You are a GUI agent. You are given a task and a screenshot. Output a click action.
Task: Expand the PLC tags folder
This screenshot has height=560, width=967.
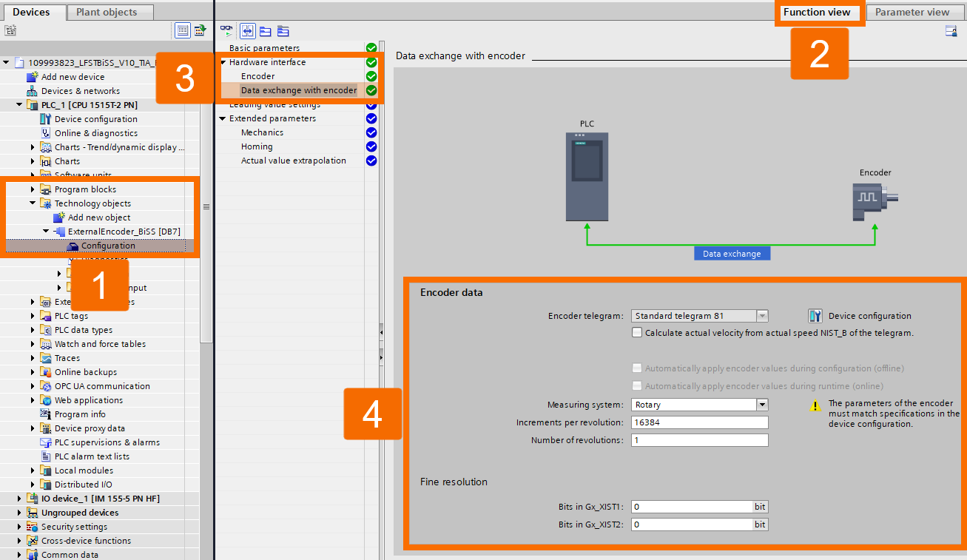click(33, 316)
